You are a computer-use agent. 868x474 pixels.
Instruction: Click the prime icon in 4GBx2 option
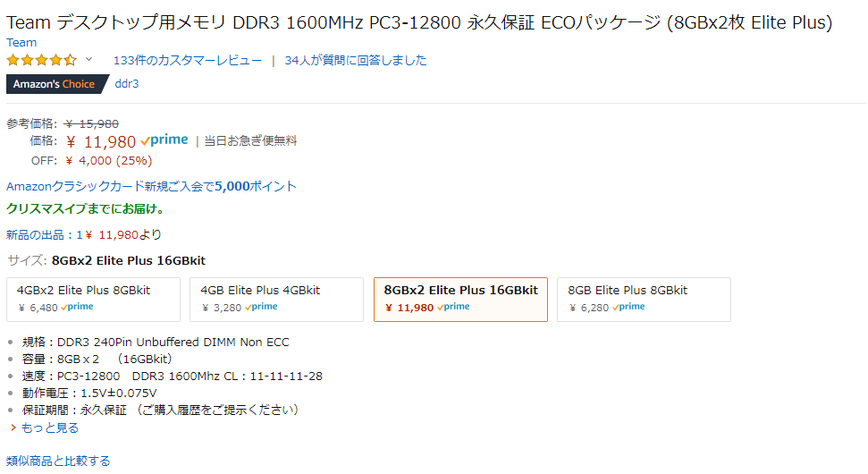click(77, 307)
